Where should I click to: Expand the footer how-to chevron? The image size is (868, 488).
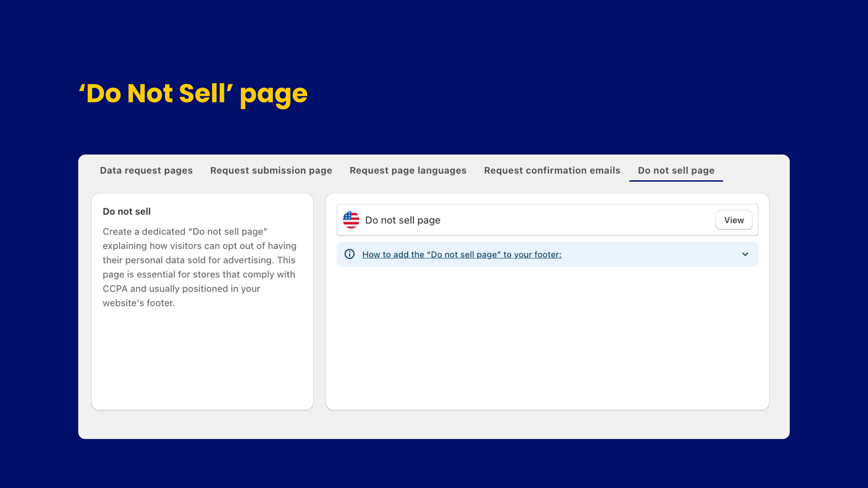coord(745,254)
